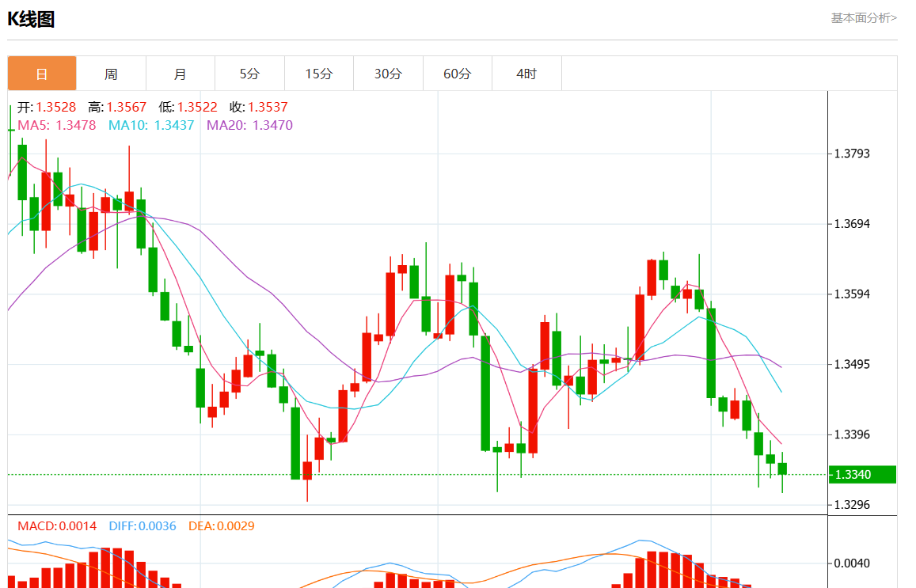916x588 pixels.
Task: Click the MA5: 1.3478 legend
Action: coord(57,126)
